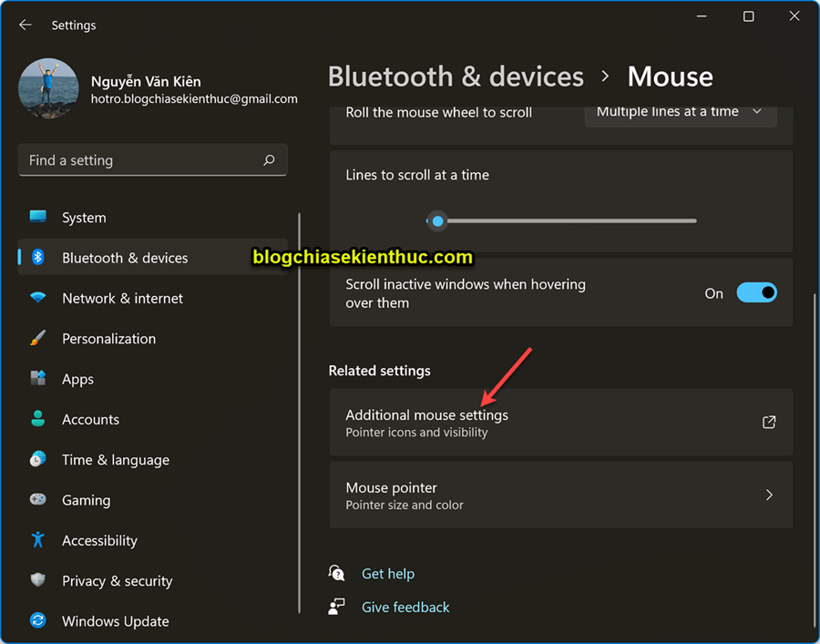Image resolution: width=820 pixels, height=644 pixels.
Task: Open the Give feedback link
Action: pyautogui.click(x=405, y=607)
